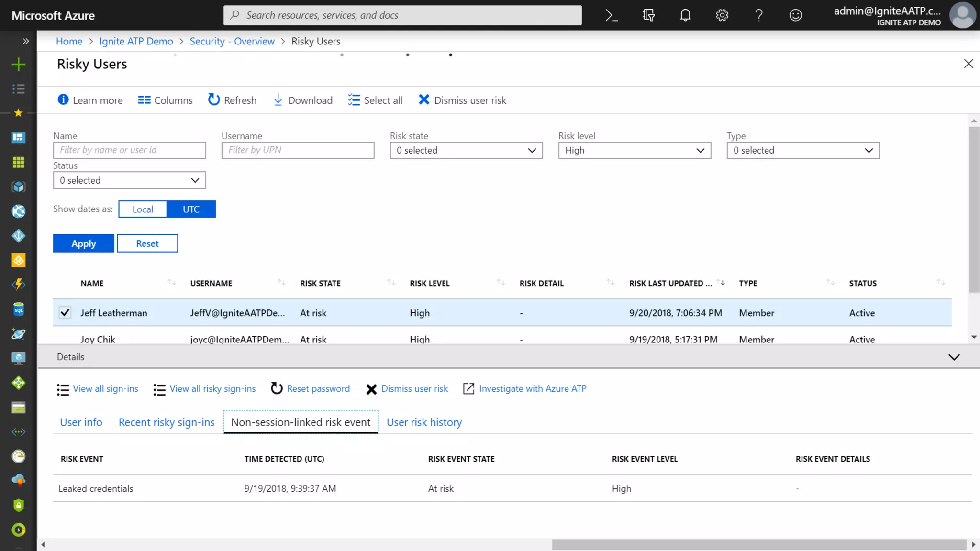Switch to User risk history tab
Image resolution: width=980 pixels, height=551 pixels.
424,422
